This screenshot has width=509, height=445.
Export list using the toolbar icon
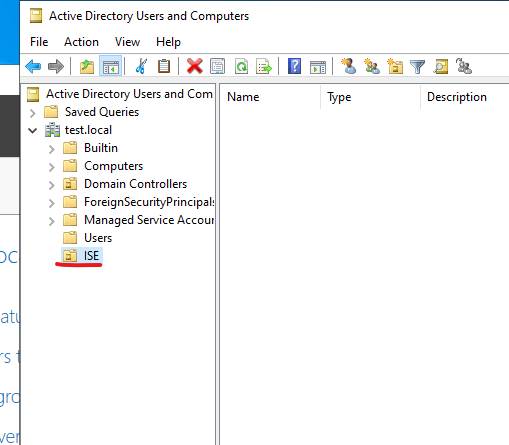[264, 66]
